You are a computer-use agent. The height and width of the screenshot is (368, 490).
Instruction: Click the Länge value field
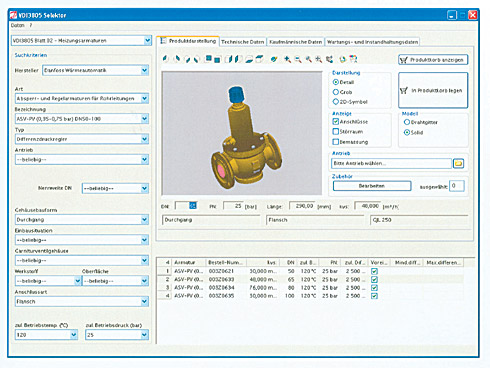click(x=302, y=206)
